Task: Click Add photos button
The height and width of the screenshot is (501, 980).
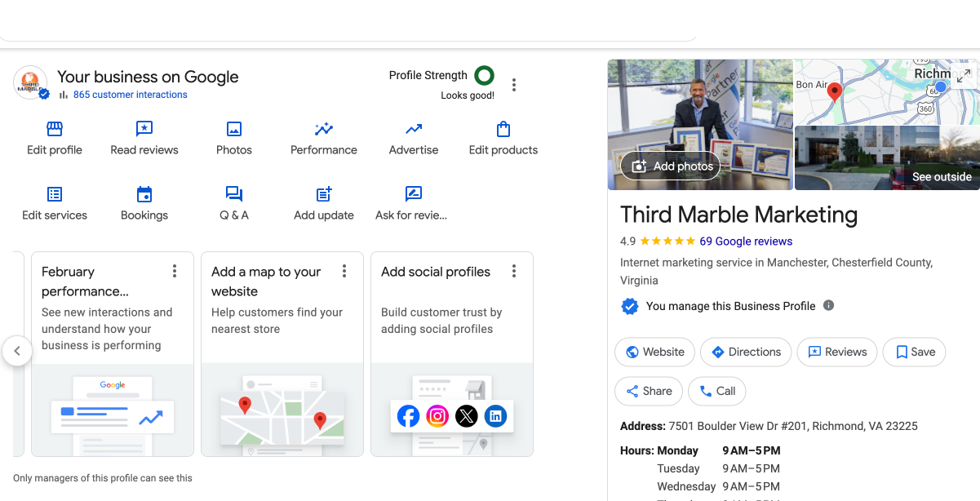Action: [x=671, y=166]
